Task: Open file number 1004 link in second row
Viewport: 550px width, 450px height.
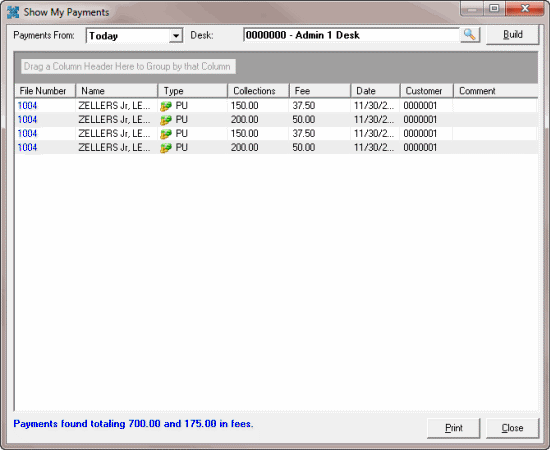Action: point(27,120)
